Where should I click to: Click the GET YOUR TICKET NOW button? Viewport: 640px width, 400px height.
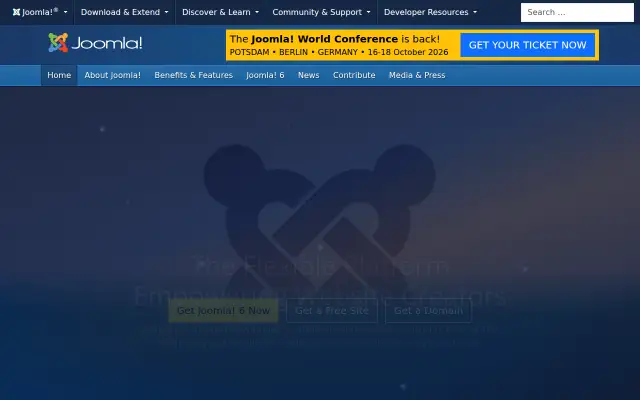click(527, 45)
